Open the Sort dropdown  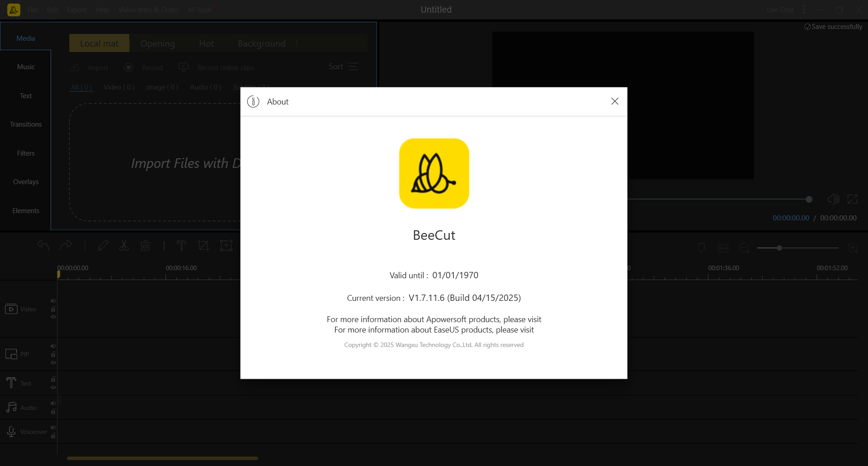click(344, 67)
